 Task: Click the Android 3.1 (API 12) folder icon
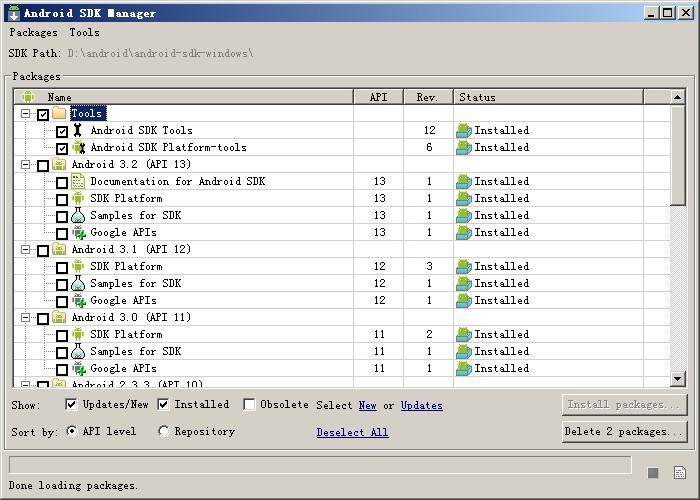click(x=59, y=249)
